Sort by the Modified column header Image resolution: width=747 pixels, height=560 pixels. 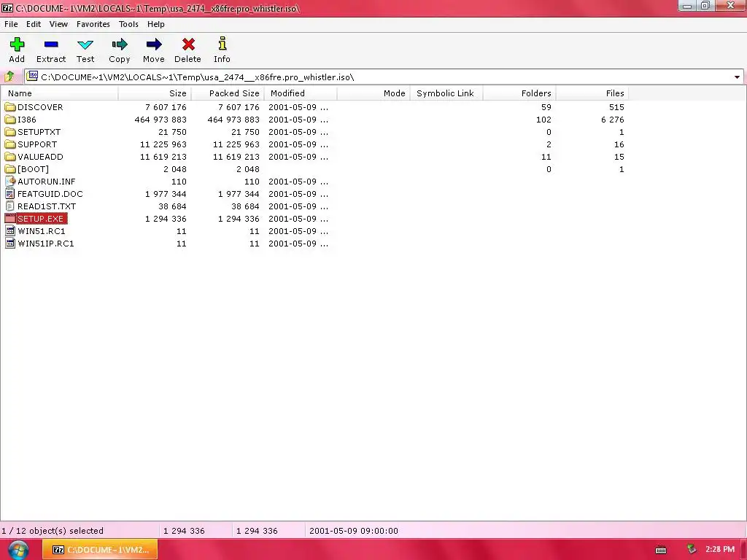tap(301, 93)
